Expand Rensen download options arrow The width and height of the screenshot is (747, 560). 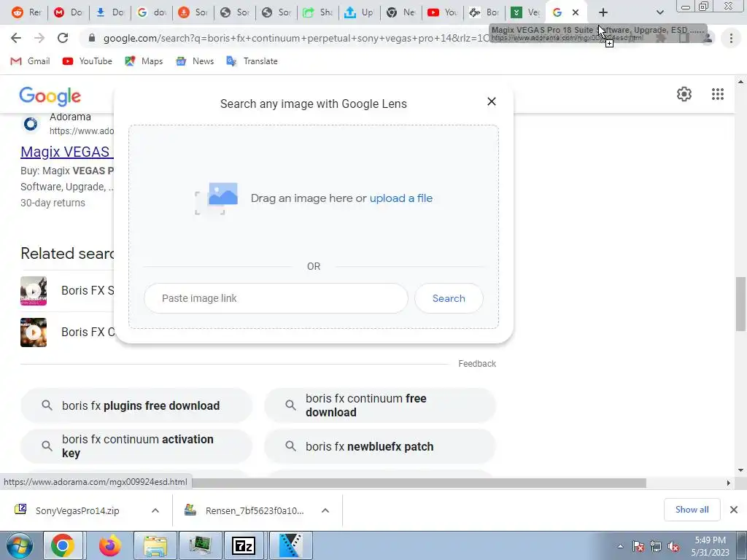click(325, 510)
